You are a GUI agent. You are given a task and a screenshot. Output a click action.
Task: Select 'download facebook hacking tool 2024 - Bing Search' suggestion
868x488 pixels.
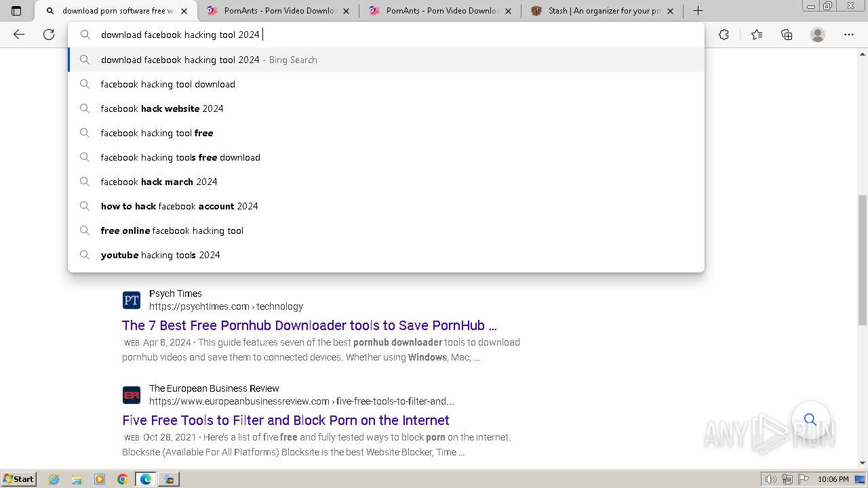[387, 60]
